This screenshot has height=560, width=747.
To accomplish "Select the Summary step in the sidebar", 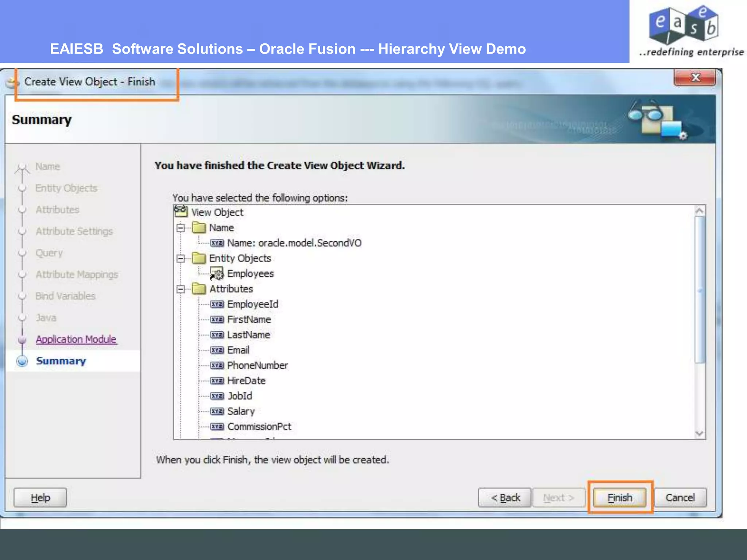I will (x=61, y=361).
